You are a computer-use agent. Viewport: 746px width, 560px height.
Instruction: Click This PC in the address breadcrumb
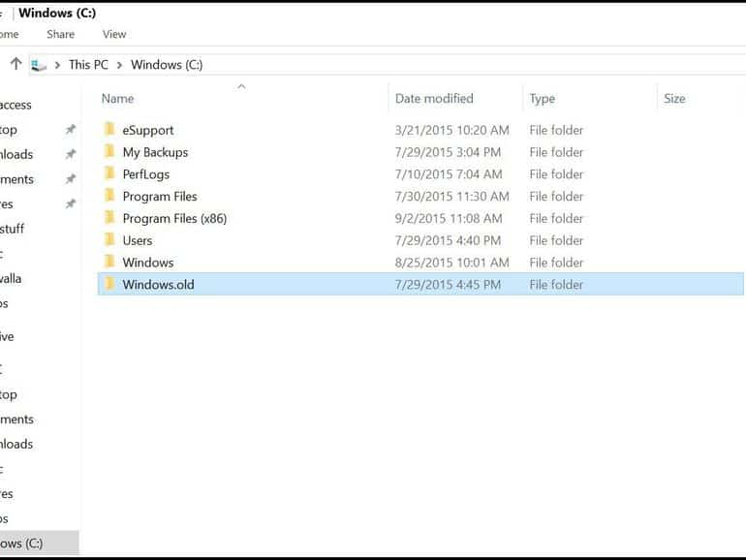click(88, 65)
